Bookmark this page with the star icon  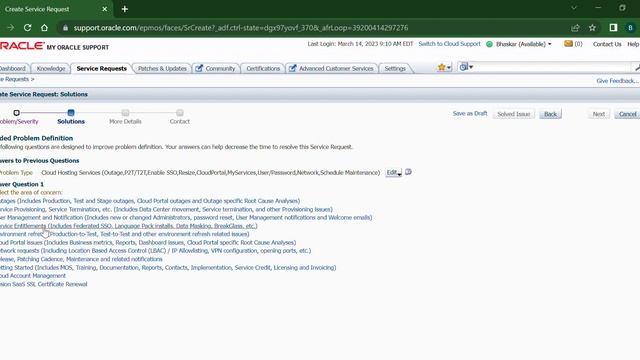(592, 28)
